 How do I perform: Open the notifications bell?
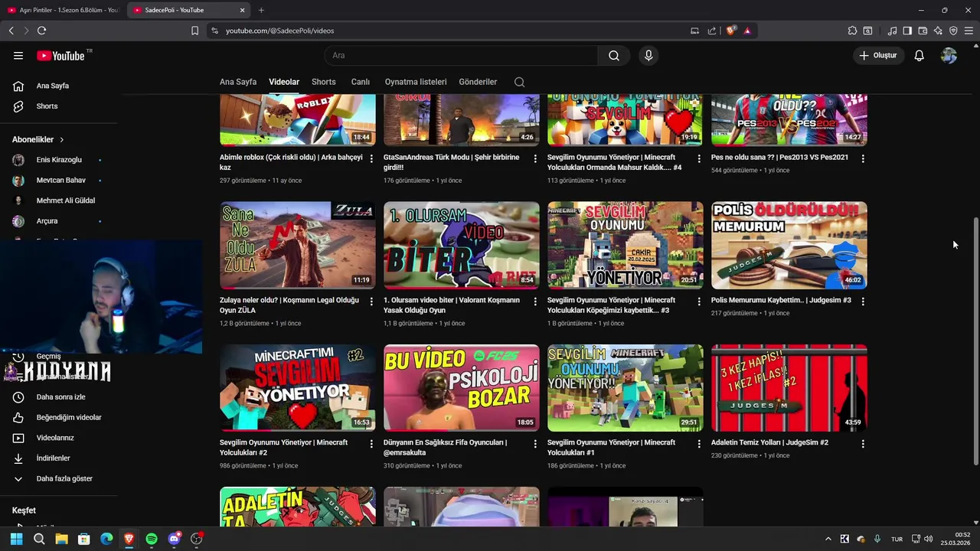coord(919,55)
